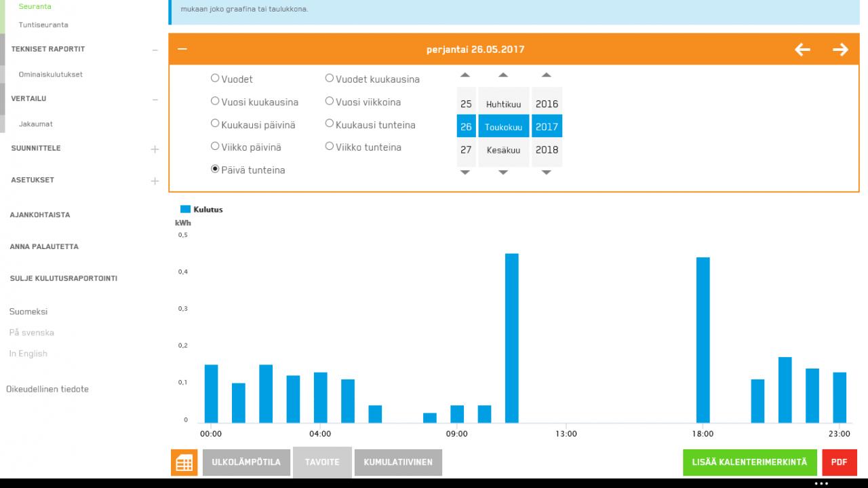The width and height of the screenshot is (868, 488).
Task: Choose Vuosi viikkoina radio option
Action: click(x=330, y=101)
